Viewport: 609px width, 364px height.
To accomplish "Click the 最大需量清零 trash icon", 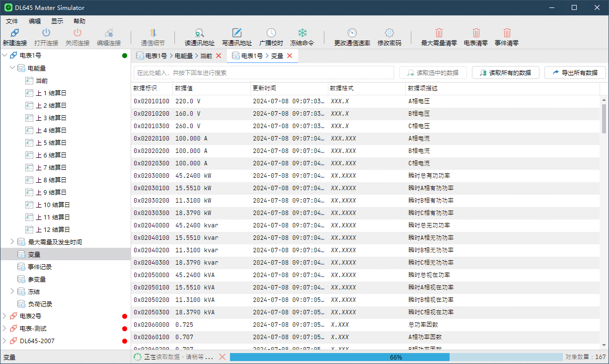I will tap(439, 33).
